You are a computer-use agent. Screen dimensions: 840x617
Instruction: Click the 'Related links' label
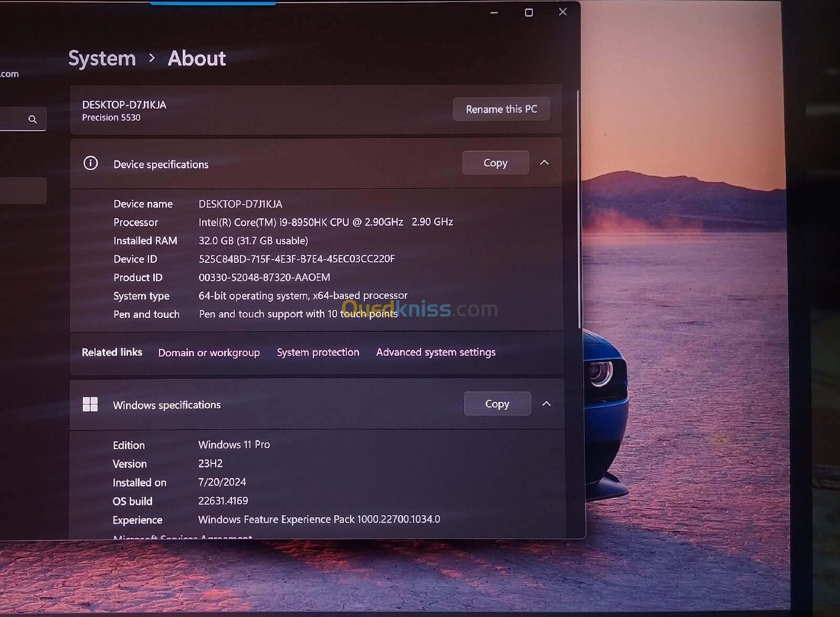click(x=112, y=352)
